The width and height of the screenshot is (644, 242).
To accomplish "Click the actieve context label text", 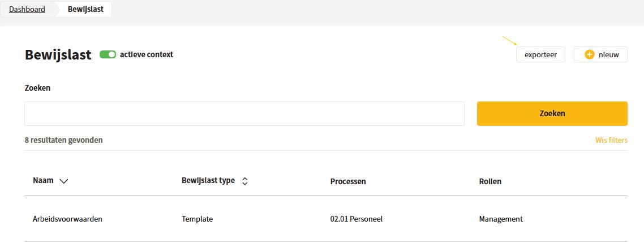I will 147,54.
